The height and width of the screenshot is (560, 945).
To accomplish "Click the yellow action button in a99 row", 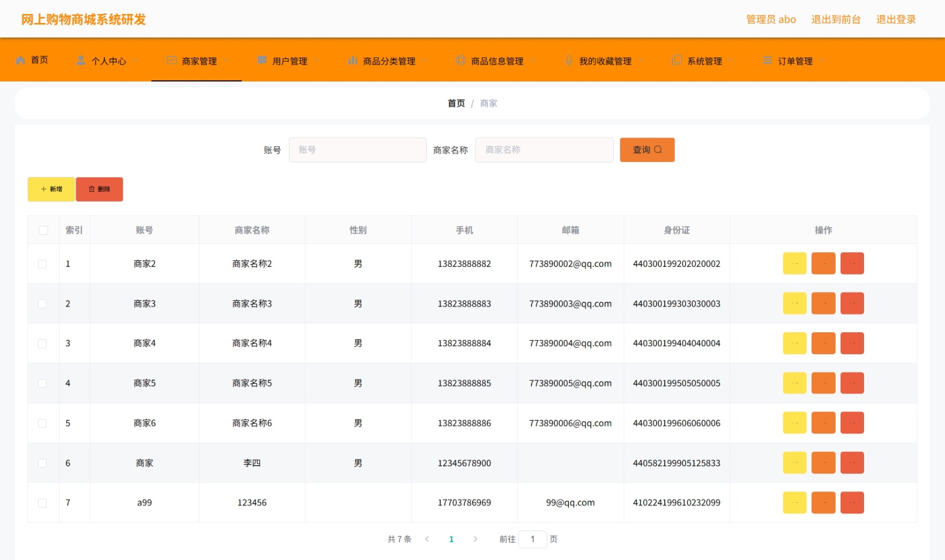I will (x=794, y=503).
